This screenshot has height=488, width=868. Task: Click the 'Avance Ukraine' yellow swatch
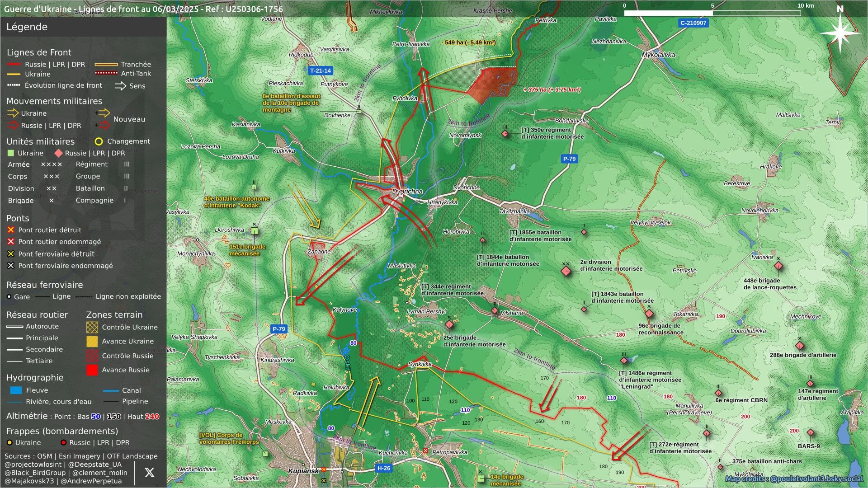(x=92, y=341)
